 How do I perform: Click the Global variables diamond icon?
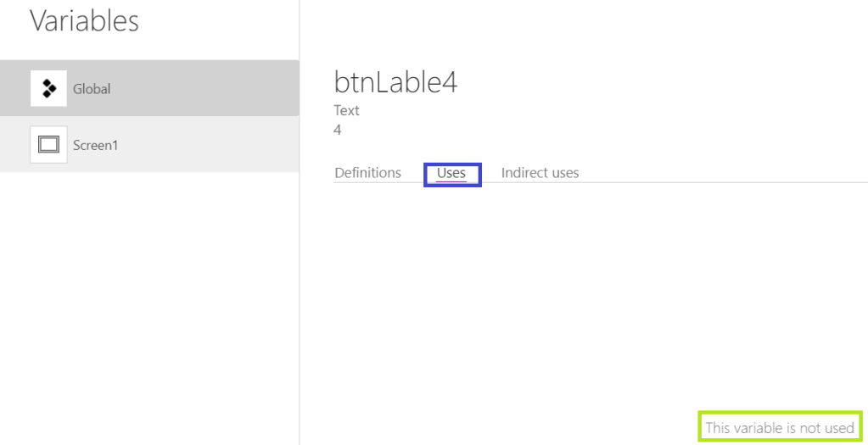[x=48, y=88]
